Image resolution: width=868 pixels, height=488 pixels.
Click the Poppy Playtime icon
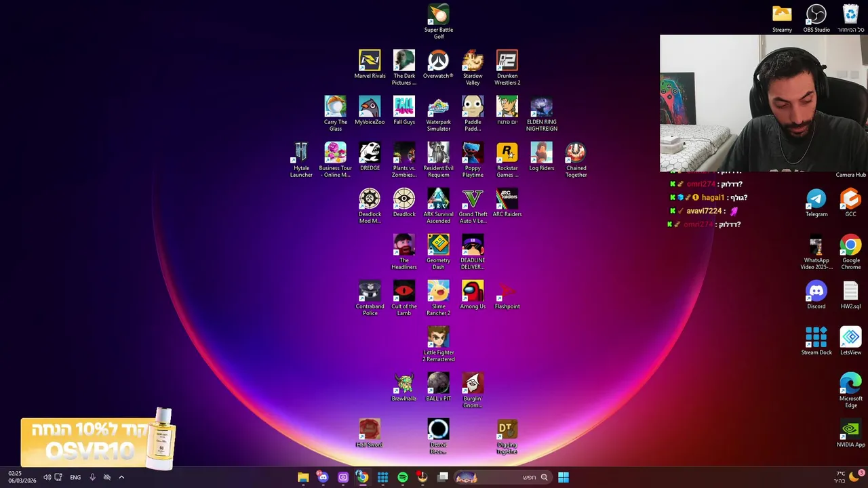tap(473, 160)
